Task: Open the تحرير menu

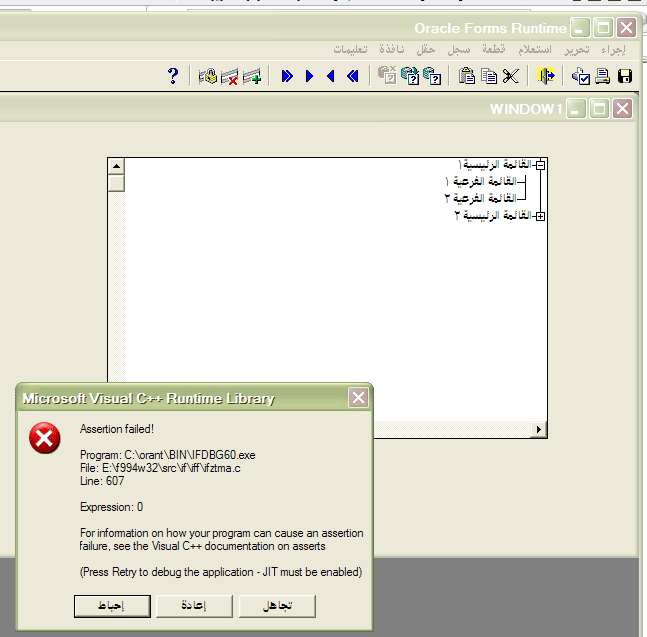Action: click(x=576, y=49)
